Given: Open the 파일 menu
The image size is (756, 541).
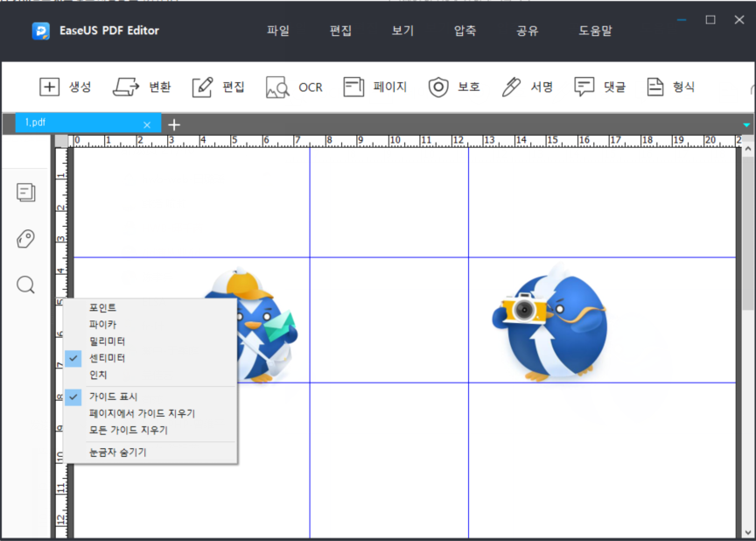Looking at the screenshot, I should (278, 32).
